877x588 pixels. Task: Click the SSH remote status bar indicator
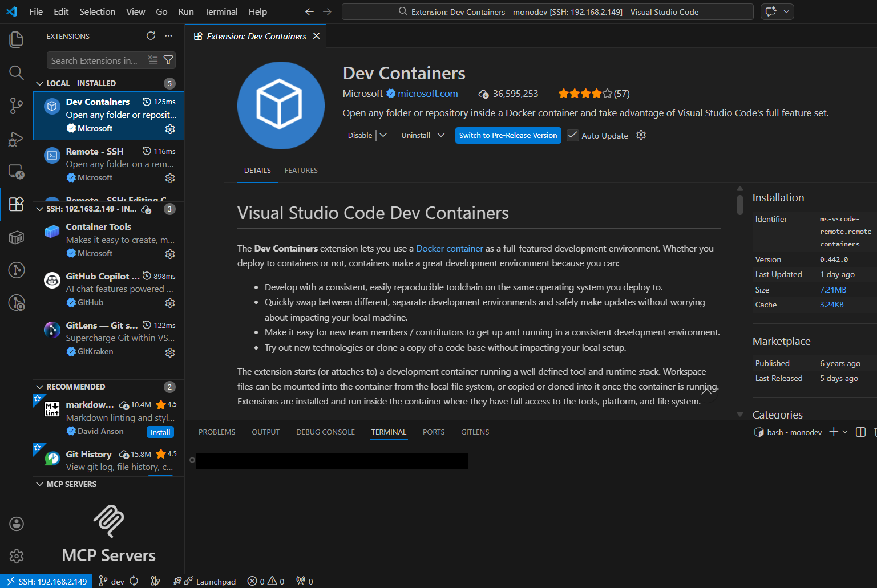pos(47,581)
